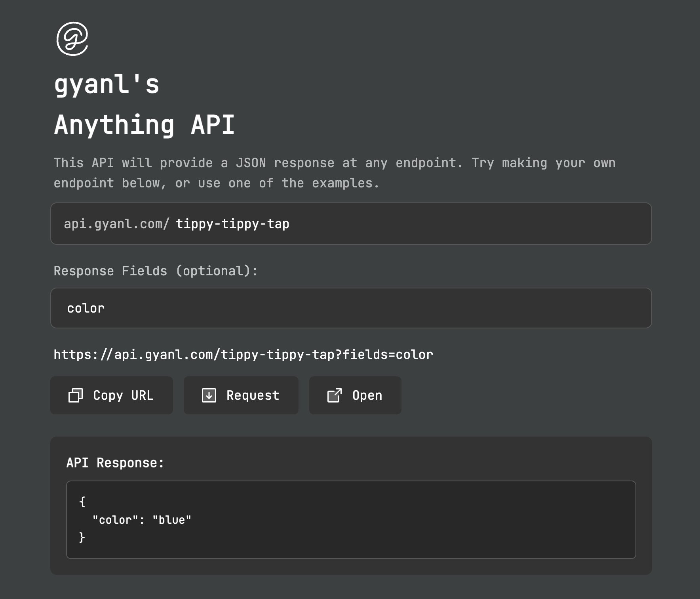Click the gyanl swirl logo
This screenshot has height=599, width=700.
click(x=72, y=39)
